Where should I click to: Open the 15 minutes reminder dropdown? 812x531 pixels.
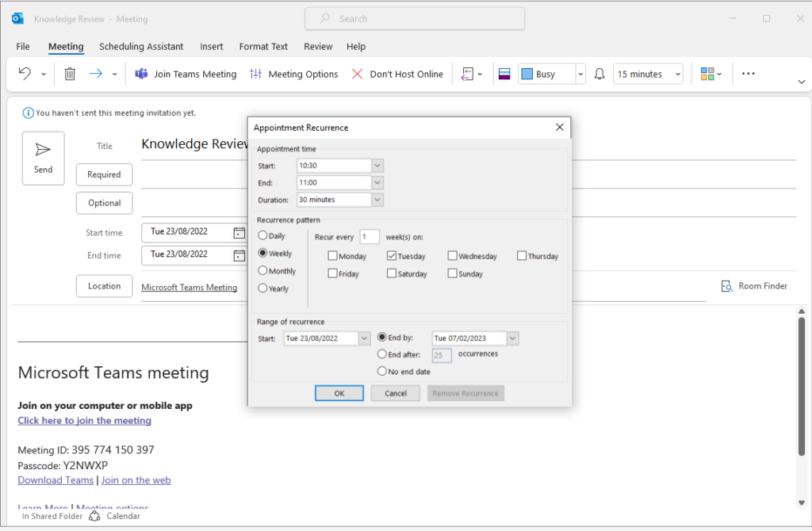[x=678, y=74]
